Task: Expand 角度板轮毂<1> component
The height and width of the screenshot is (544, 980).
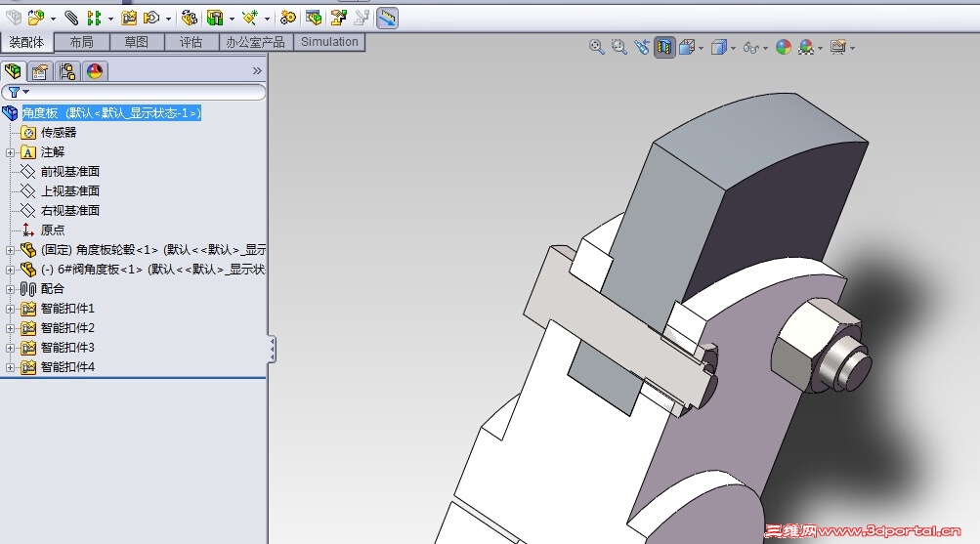Action: pyautogui.click(x=10, y=250)
